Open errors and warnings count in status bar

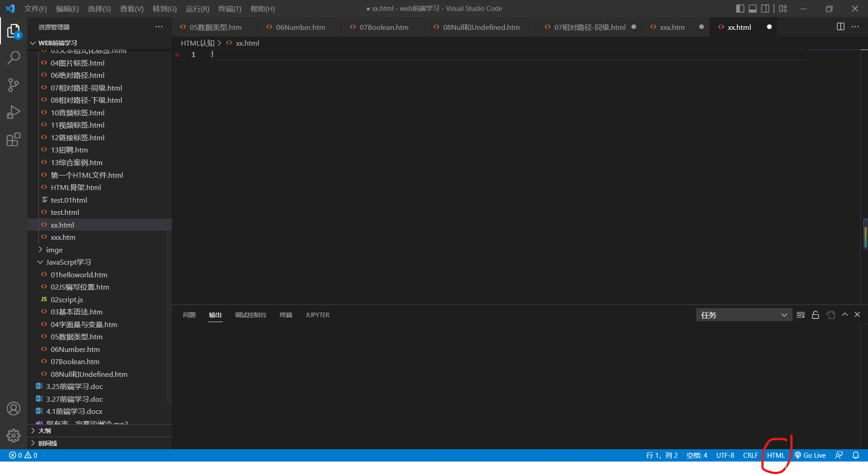(x=24, y=455)
